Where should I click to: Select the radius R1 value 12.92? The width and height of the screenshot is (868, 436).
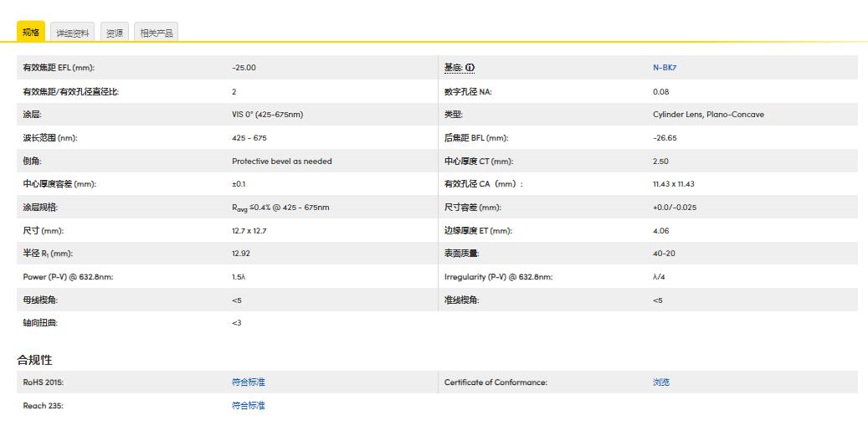coord(241,254)
